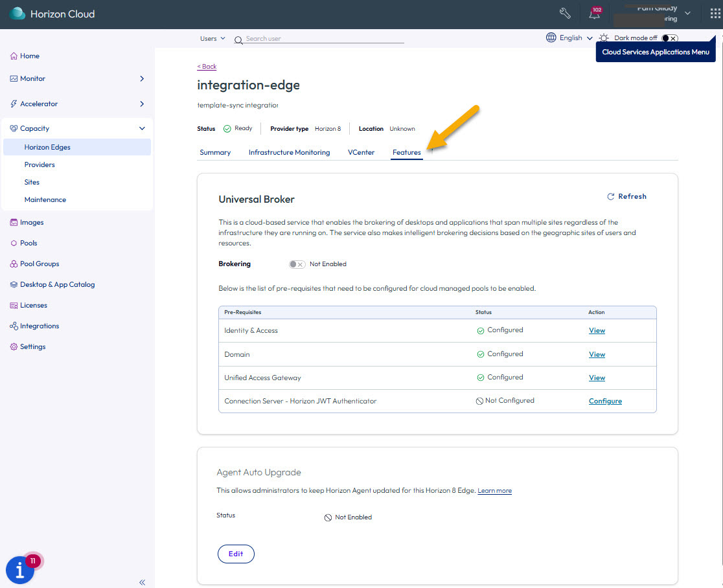Select Horizon Edges in sidebar

(x=77, y=147)
